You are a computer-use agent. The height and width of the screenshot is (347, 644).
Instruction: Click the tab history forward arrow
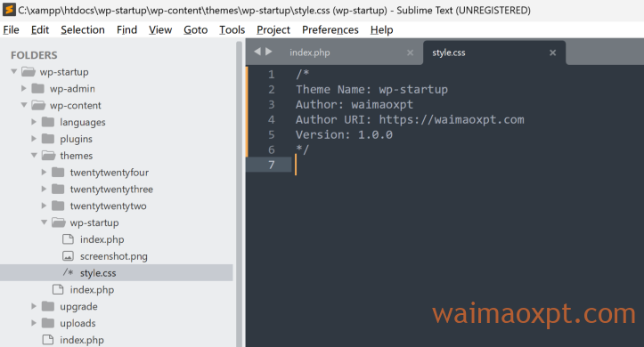coord(269,52)
